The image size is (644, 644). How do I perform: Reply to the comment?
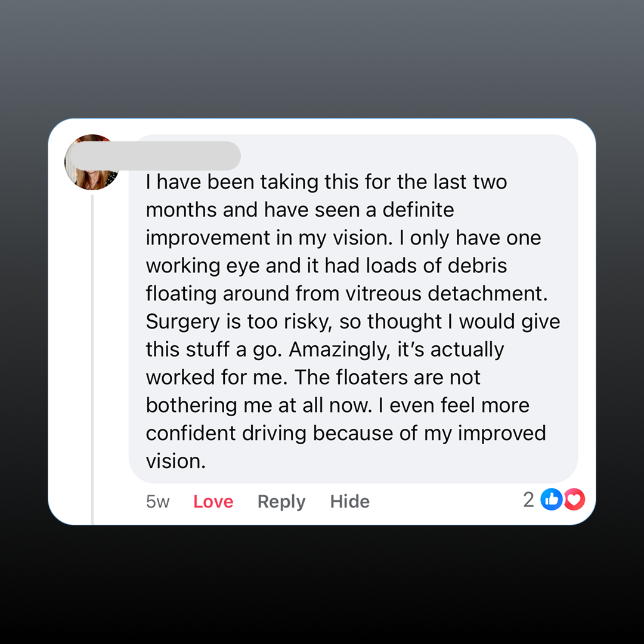[x=281, y=501]
